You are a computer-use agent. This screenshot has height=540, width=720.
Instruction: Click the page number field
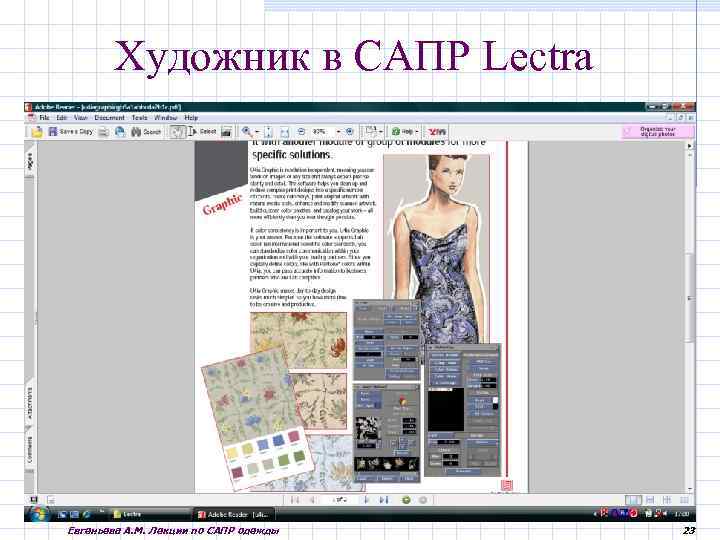[x=340, y=500]
